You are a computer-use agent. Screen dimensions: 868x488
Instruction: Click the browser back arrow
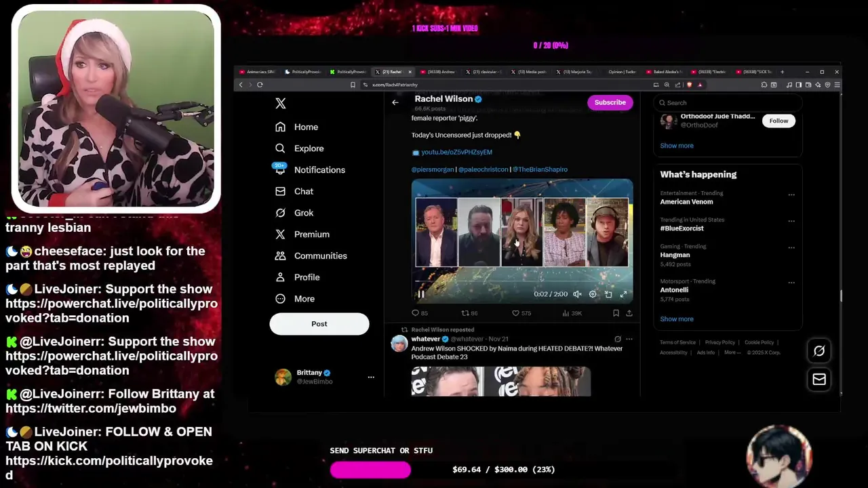click(241, 85)
